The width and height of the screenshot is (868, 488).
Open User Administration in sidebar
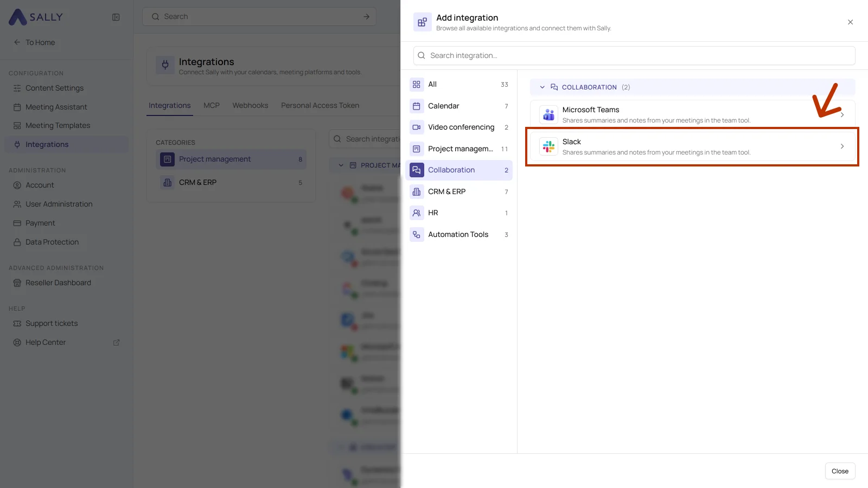tap(67, 204)
